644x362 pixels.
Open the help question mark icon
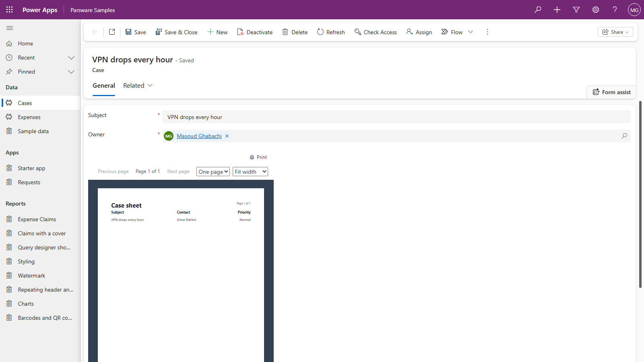click(x=615, y=10)
